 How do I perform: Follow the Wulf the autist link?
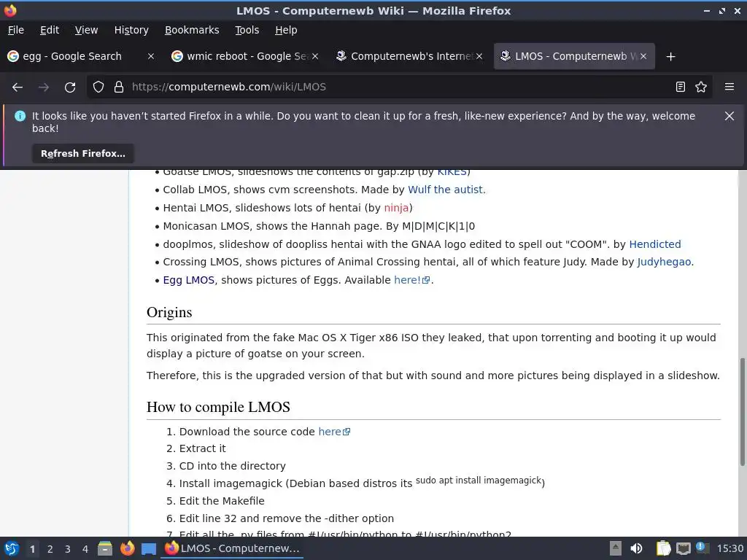click(x=446, y=190)
